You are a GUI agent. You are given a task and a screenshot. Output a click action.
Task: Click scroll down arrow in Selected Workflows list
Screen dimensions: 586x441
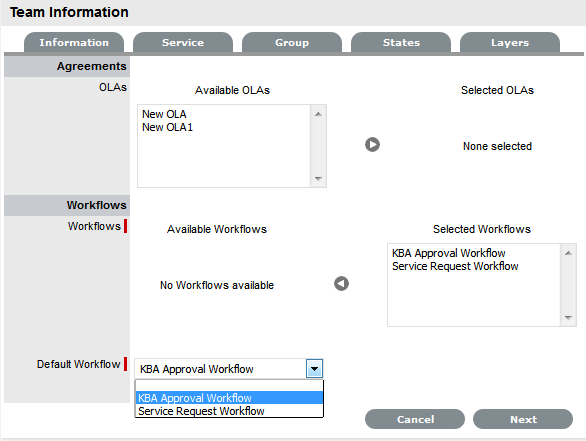[568, 318]
